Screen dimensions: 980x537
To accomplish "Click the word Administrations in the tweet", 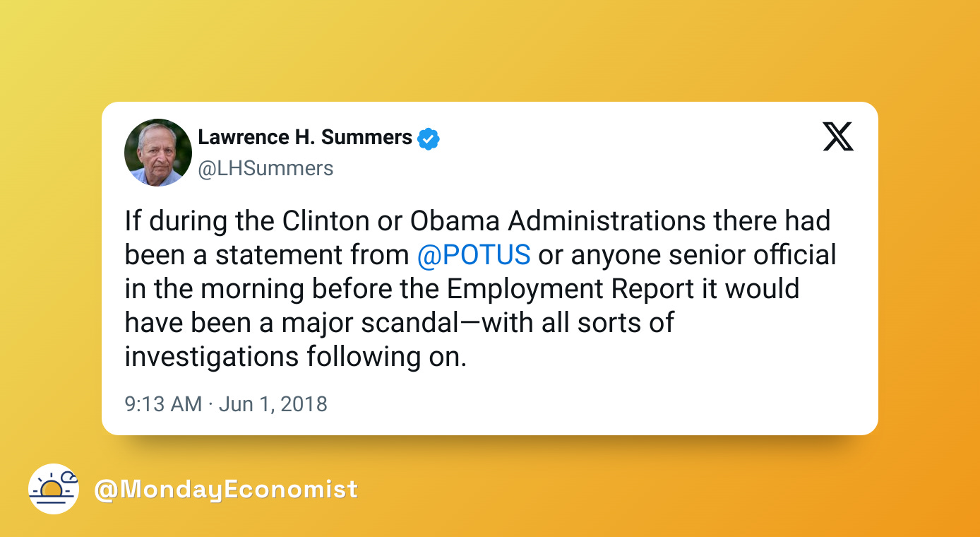I will tap(606, 221).
